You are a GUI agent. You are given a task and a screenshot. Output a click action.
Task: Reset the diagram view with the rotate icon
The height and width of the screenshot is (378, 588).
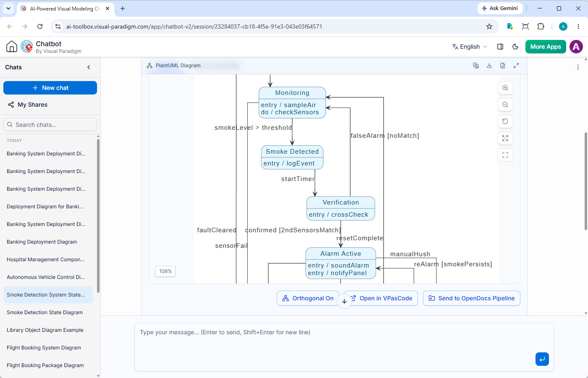tap(505, 121)
